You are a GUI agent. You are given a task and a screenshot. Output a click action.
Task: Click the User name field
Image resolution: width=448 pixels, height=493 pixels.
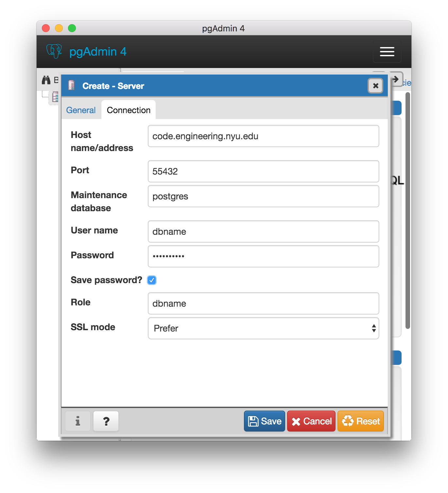263,231
